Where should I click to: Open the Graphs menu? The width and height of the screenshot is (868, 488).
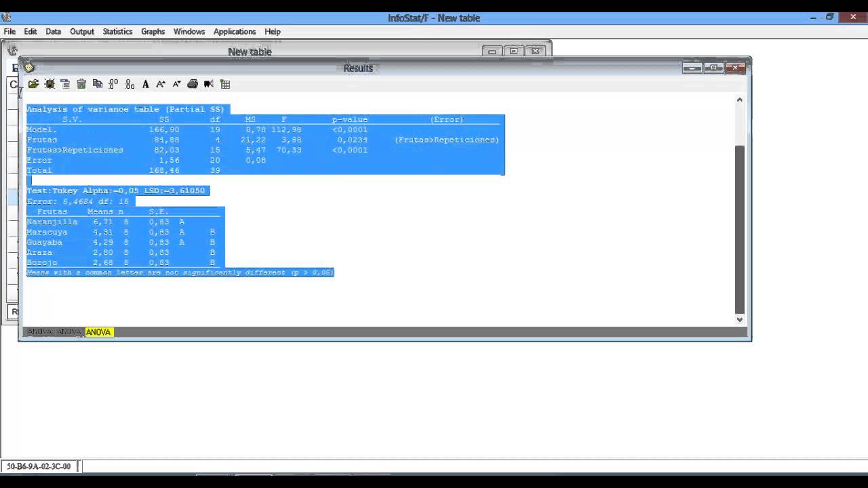(x=153, y=31)
